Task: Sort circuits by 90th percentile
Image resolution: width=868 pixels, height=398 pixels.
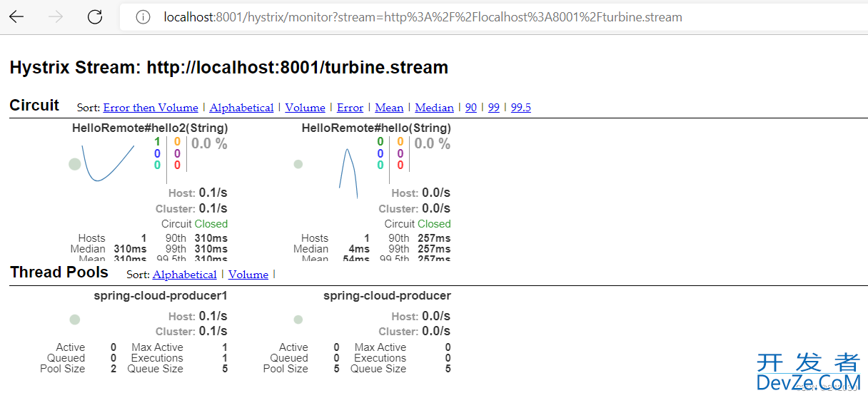Action: click(x=471, y=108)
